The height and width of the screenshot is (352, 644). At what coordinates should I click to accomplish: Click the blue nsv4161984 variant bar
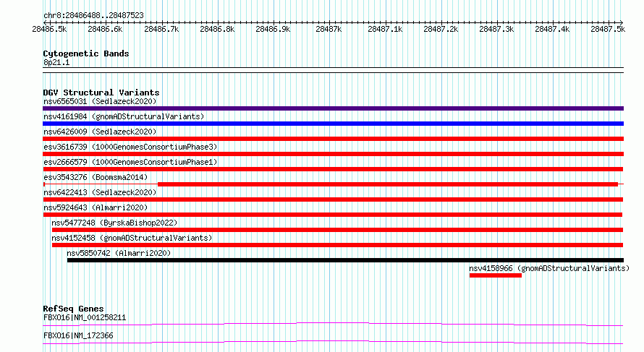coord(333,124)
